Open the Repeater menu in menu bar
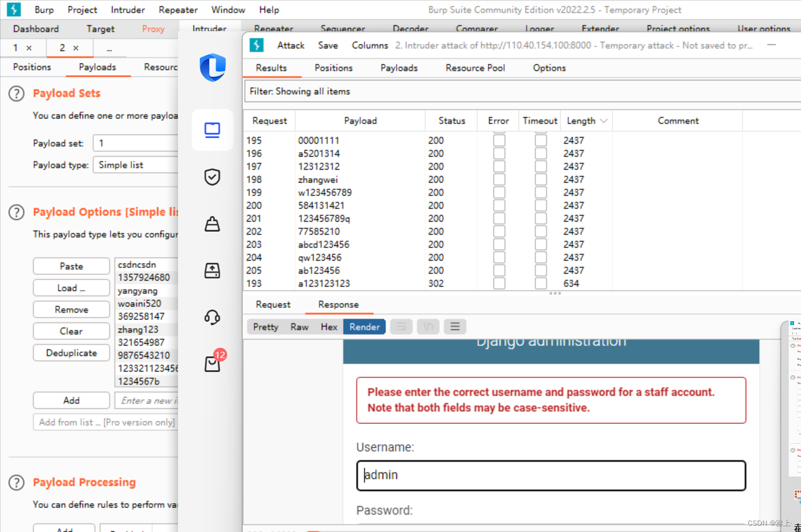Image resolution: width=801 pixels, height=532 pixels. (x=177, y=9)
